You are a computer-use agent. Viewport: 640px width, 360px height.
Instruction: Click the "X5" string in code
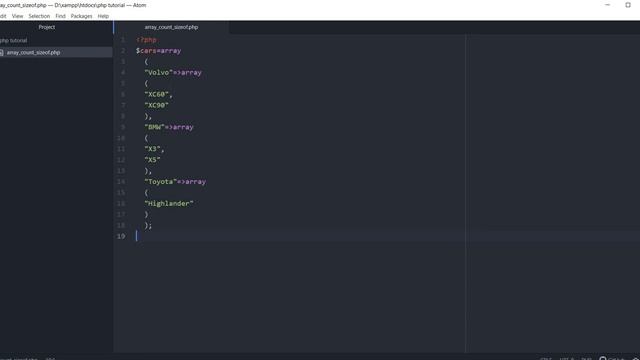click(x=152, y=160)
